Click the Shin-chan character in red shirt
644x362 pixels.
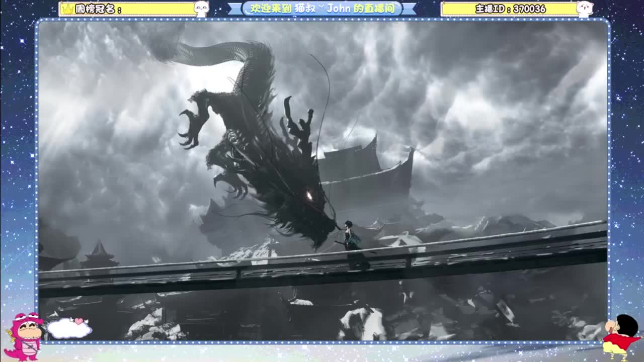point(622,337)
